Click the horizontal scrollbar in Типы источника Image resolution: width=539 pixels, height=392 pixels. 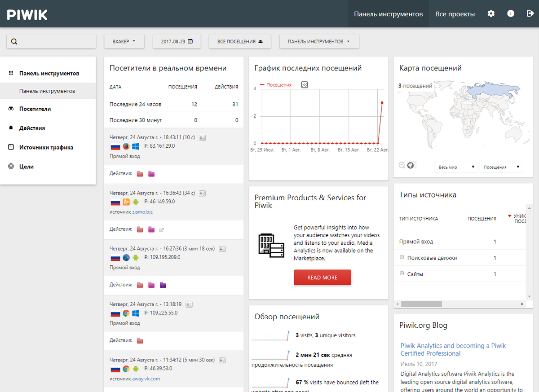point(421,304)
